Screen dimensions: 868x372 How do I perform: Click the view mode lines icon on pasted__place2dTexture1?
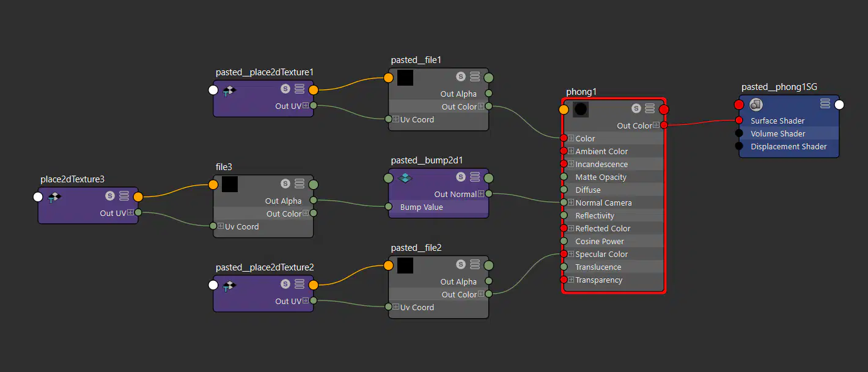coord(300,89)
